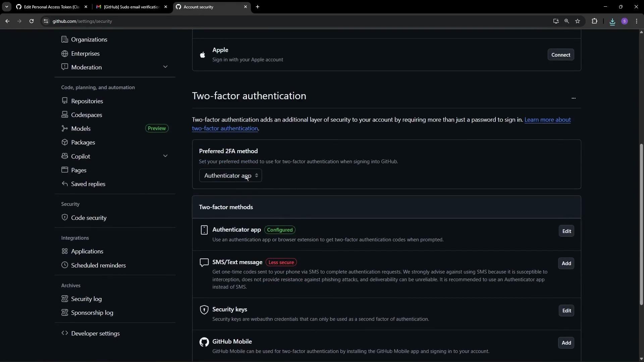Screen dimensions: 644x362
Task: Open a new browser tab
Action: point(258,7)
